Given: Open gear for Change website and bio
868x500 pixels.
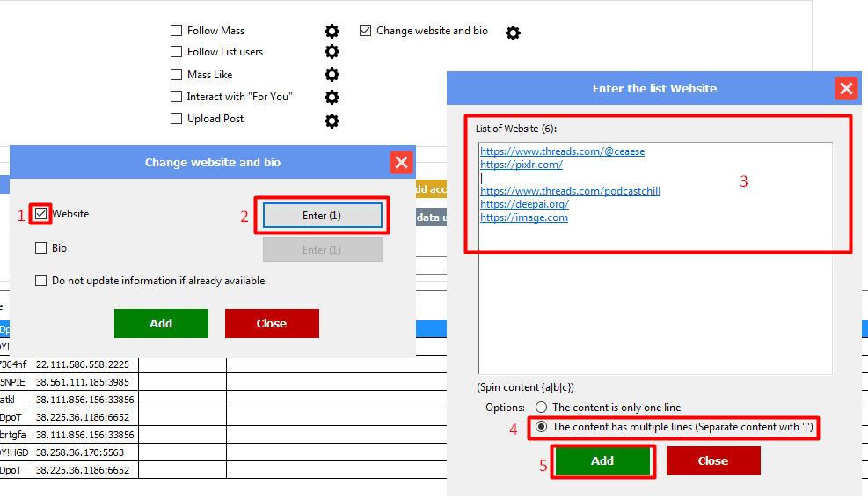Looking at the screenshot, I should point(513,33).
